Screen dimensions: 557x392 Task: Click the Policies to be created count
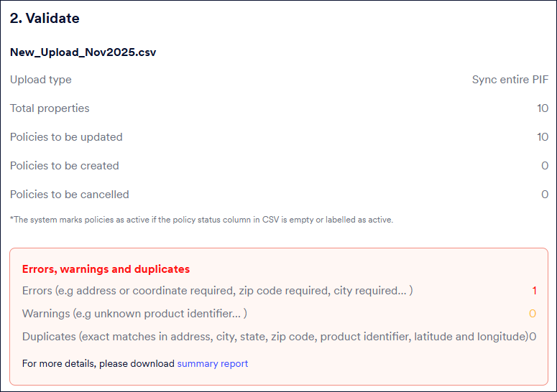(x=545, y=166)
